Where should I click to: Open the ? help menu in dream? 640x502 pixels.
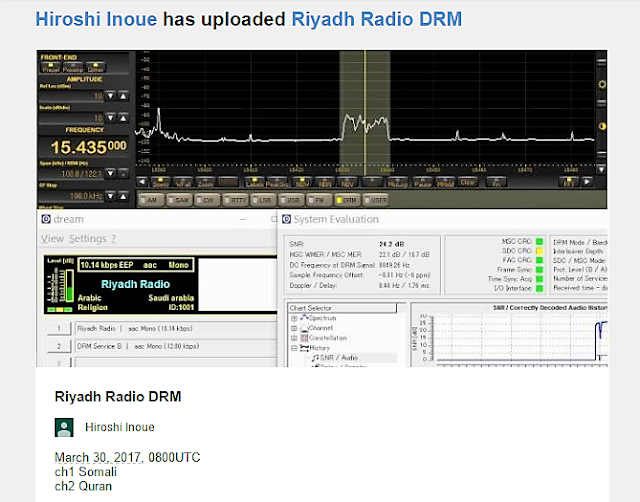pos(113,239)
